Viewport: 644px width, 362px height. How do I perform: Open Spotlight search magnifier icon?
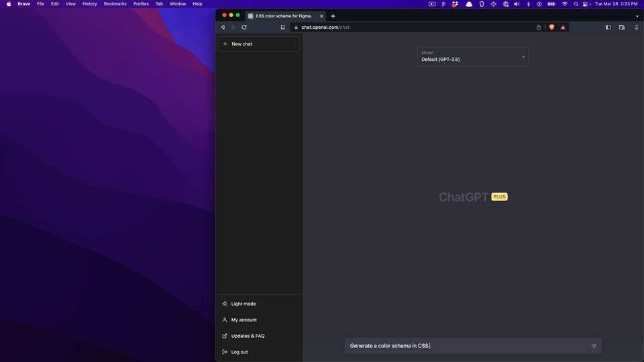576,4
